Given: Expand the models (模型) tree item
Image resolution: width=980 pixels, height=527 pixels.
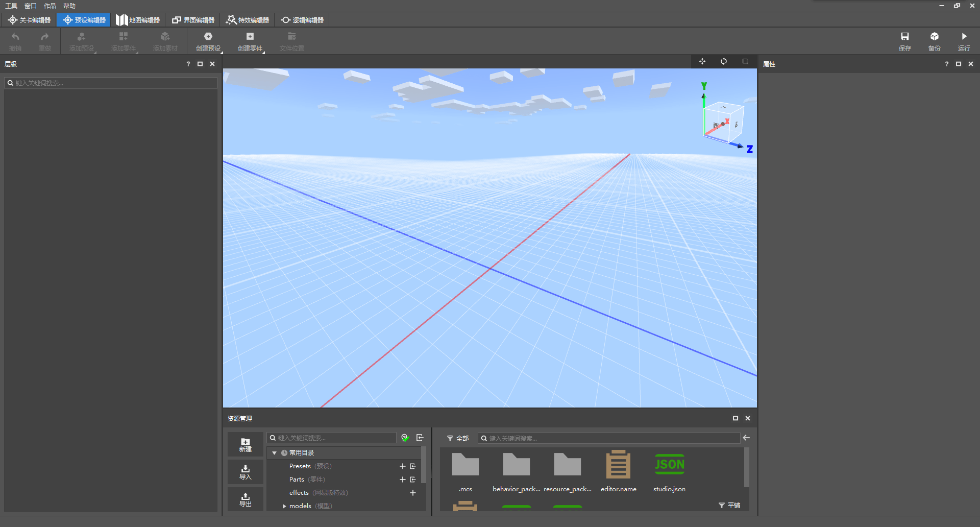Looking at the screenshot, I should [284, 506].
